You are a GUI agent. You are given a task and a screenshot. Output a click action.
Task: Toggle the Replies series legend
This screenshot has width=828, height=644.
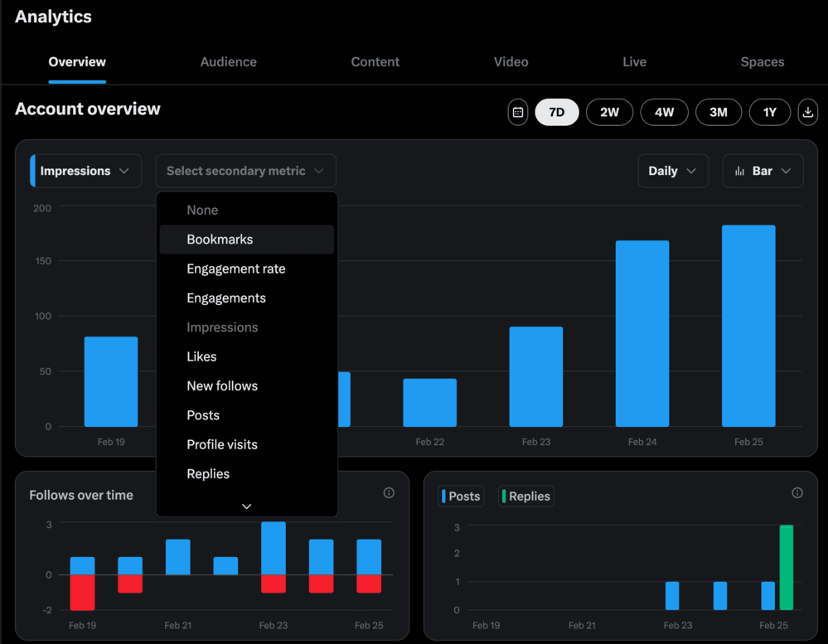pos(525,496)
